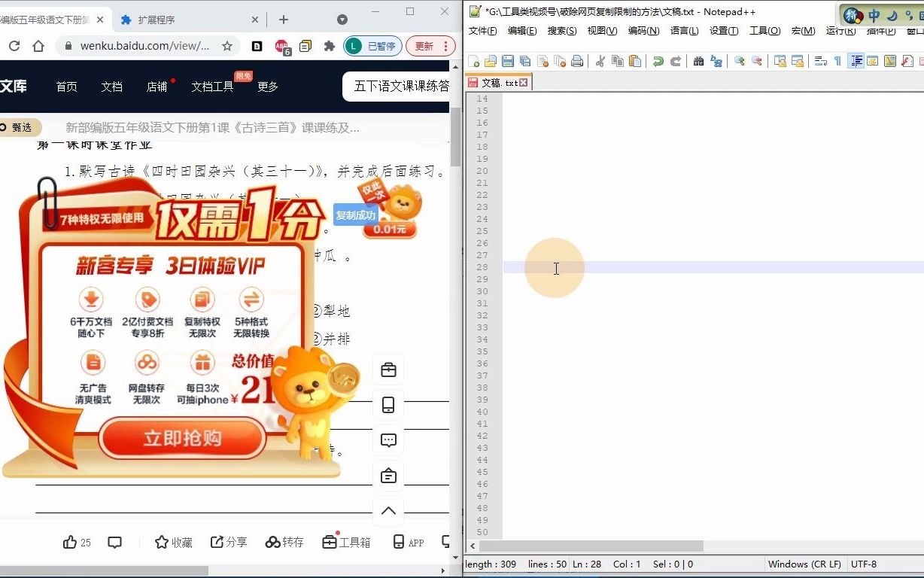Screen dimensions: 924x578
Task: Open Find with the binoculars icon
Action: coord(700,61)
